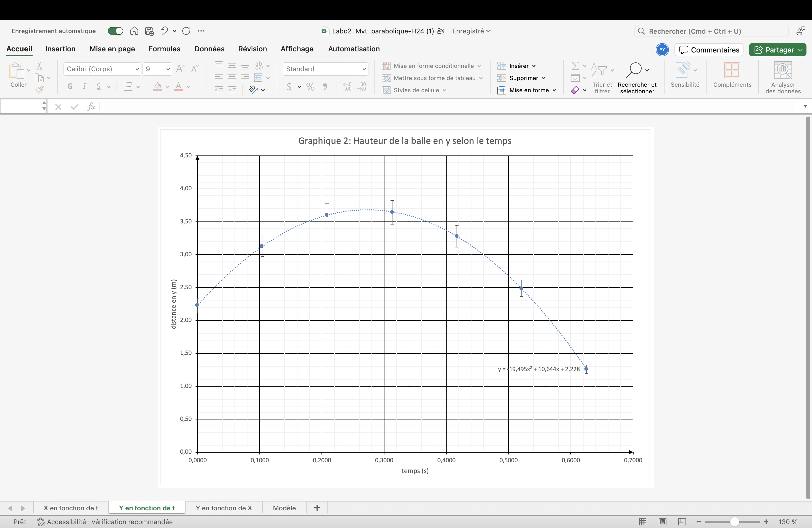Image resolution: width=812 pixels, height=528 pixels.
Task: Click the zoom slider handle
Action: [734, 522]
